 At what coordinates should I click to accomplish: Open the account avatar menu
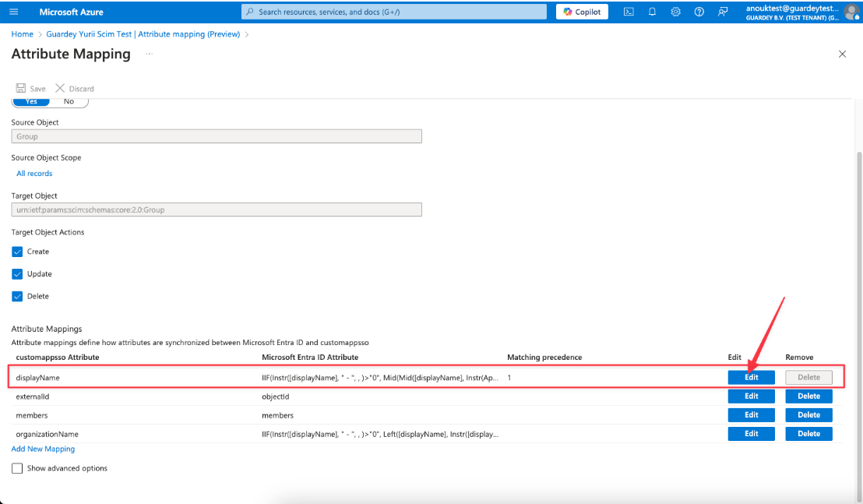coord(851,12)
